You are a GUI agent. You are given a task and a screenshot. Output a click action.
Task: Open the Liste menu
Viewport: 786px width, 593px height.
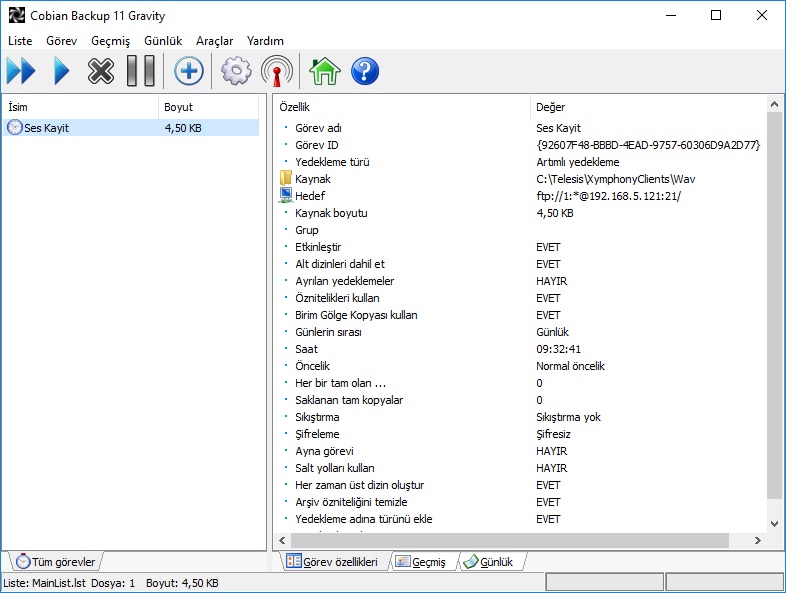[20, 41]
